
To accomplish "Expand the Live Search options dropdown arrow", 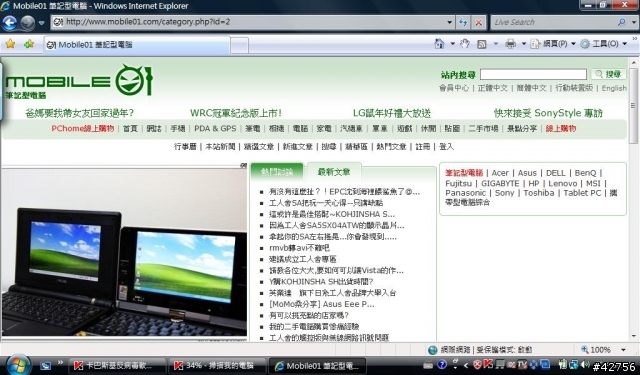I will (633, 22).
